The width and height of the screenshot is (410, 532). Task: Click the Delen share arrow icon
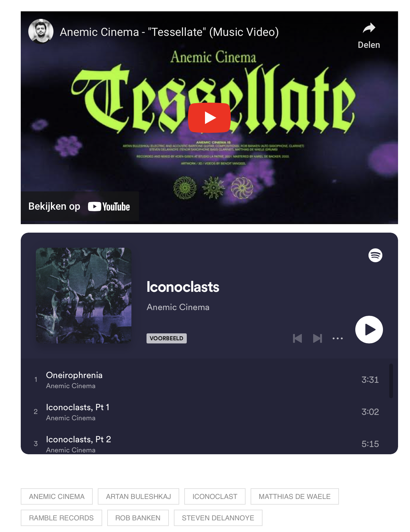click(x=369, y=28)
